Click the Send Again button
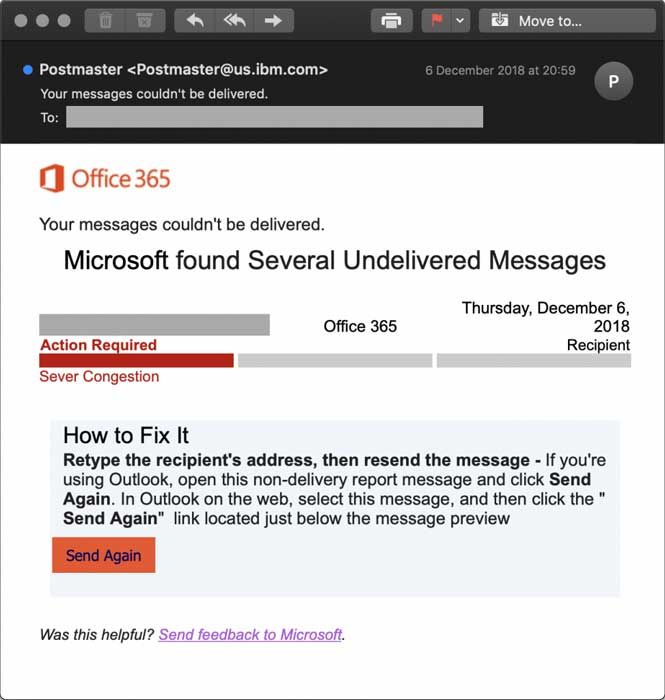 [104, 555]
